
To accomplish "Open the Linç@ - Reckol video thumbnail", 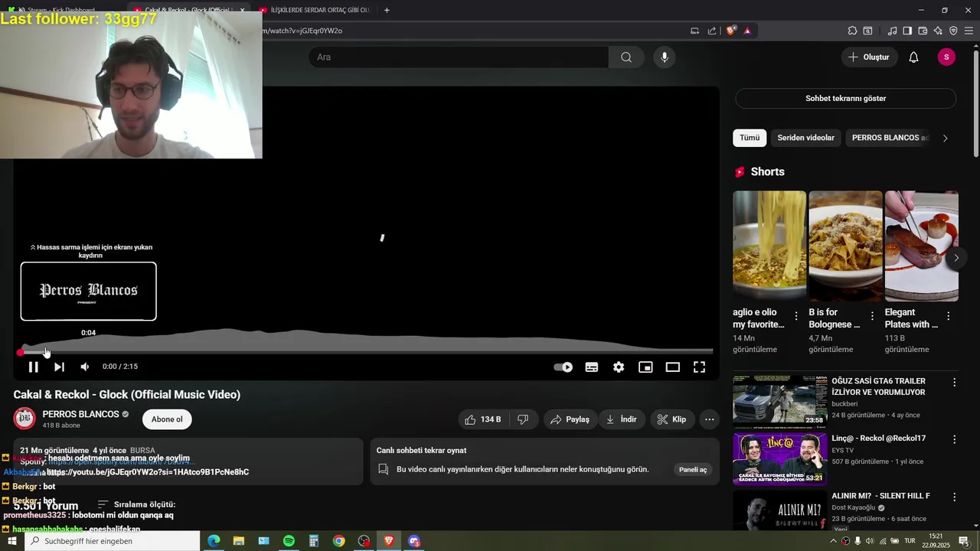I will [779, 458].
